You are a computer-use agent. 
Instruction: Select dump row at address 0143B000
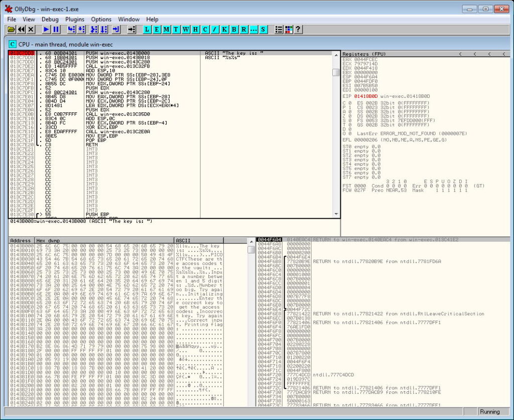116,246
